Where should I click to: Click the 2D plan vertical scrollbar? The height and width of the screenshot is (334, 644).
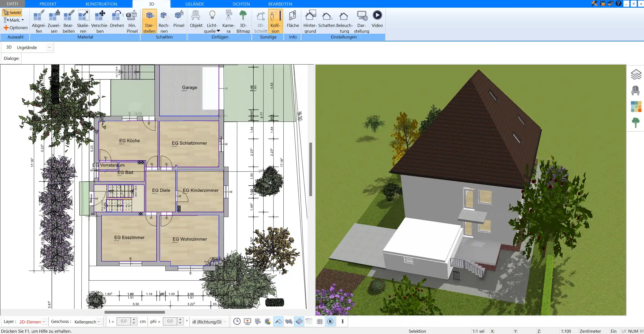311,169
